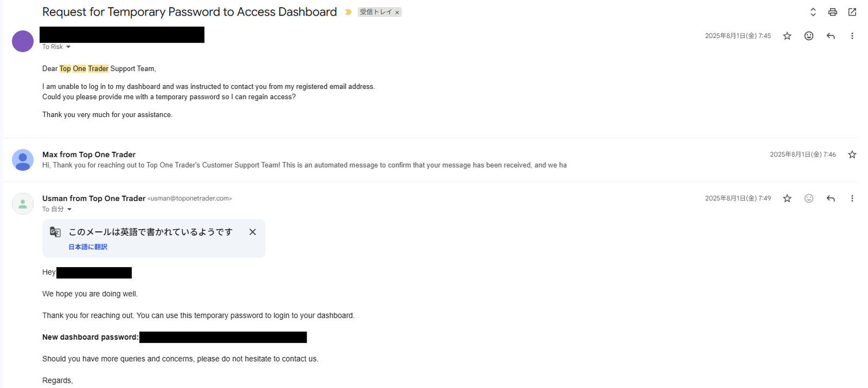868x388 pixels.
Task: Dismiss the translation suggestion banner
Action: [252, 232]
